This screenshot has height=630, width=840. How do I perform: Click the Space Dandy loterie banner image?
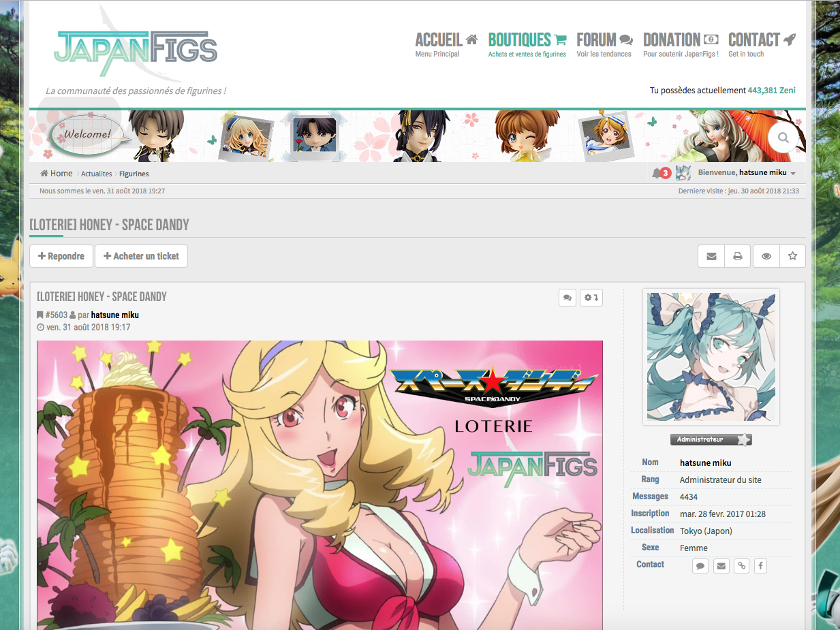coord(320,485)
